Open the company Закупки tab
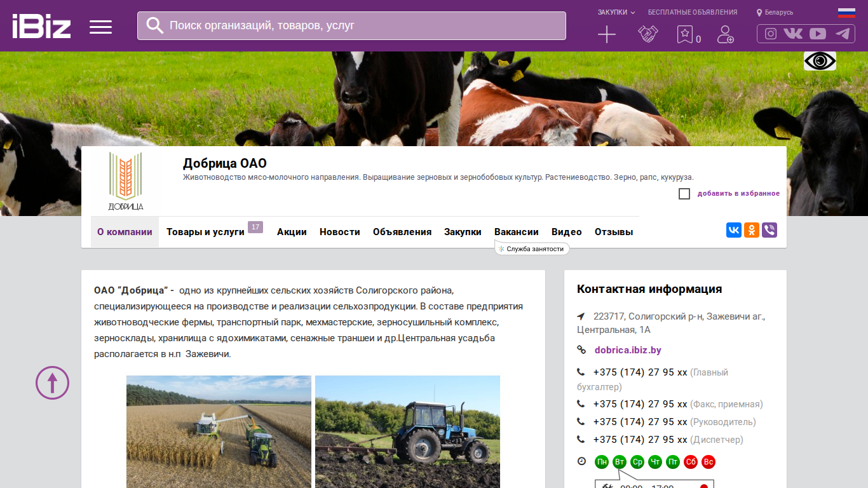The height and width of the screenshot is (488, 868). 463,232
